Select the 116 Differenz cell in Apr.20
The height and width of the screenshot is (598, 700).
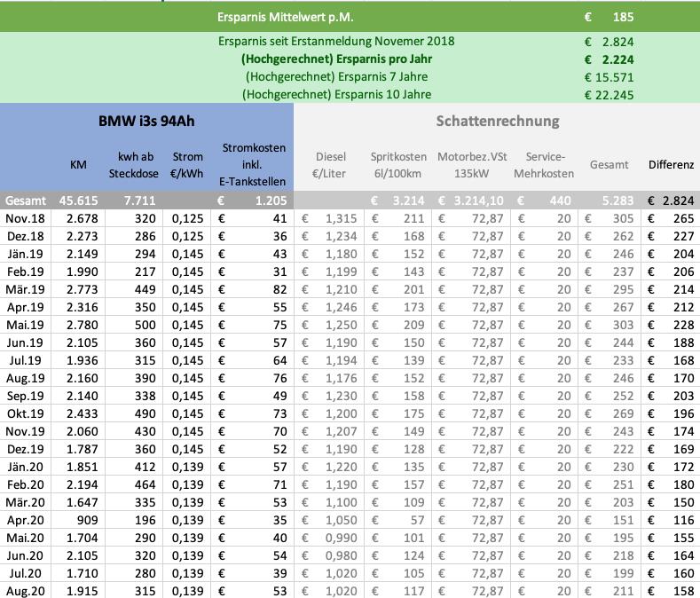[x=683, y=520]
